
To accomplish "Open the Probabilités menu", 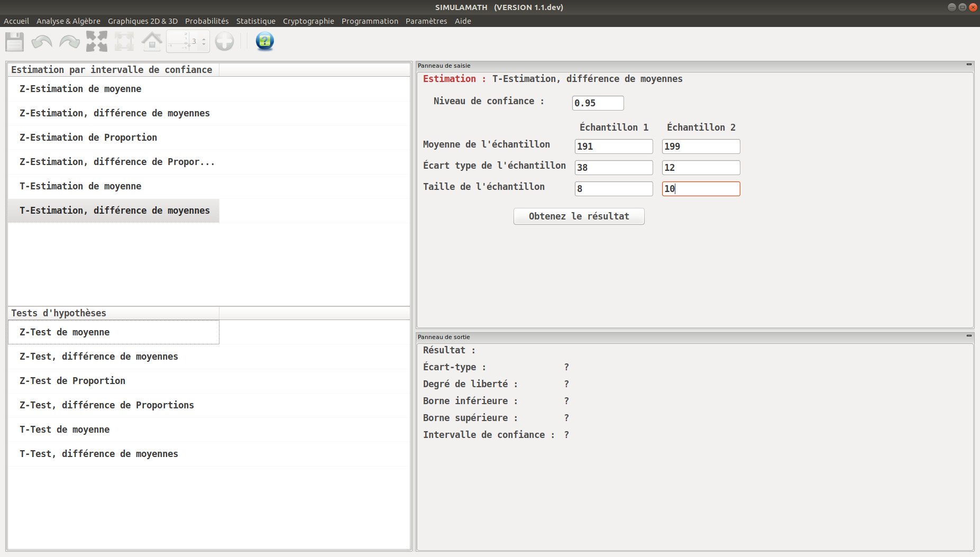I will point(207,21).
